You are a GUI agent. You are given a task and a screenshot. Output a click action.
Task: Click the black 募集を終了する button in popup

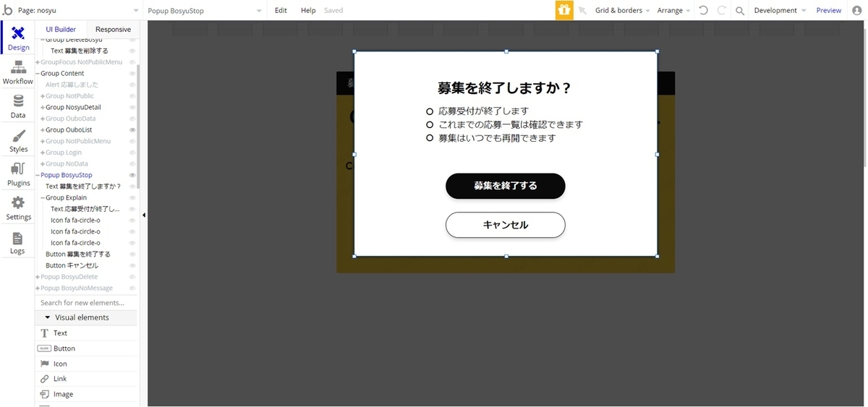pos(505,186)
